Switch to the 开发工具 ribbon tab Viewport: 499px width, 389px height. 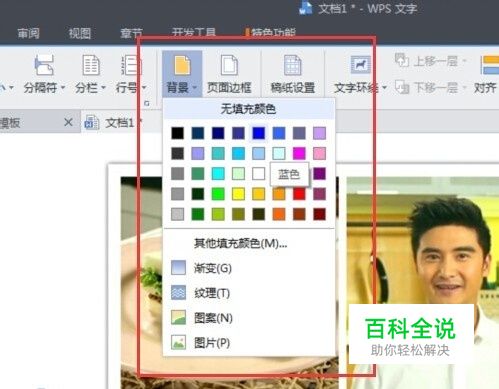click(x=194, y=32)
